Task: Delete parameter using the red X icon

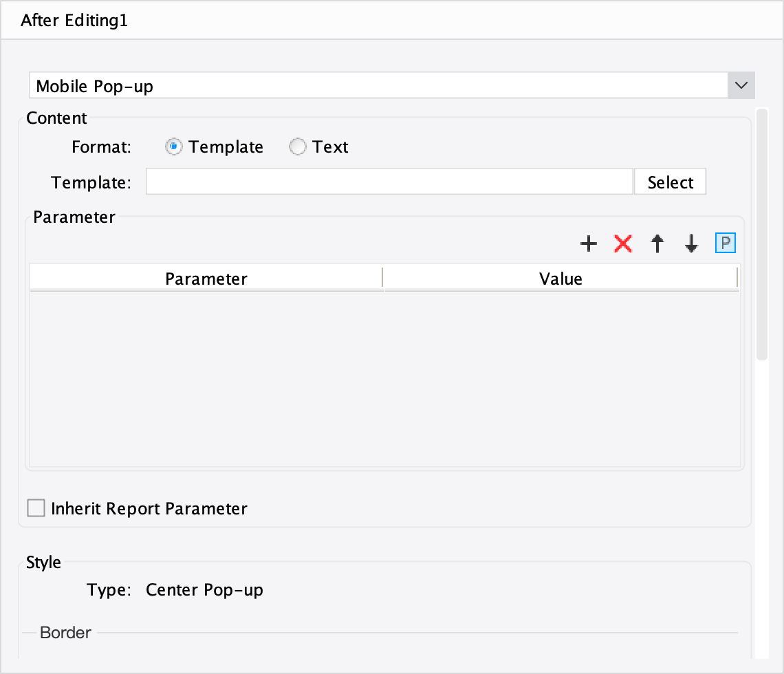Action: [623, 243]
